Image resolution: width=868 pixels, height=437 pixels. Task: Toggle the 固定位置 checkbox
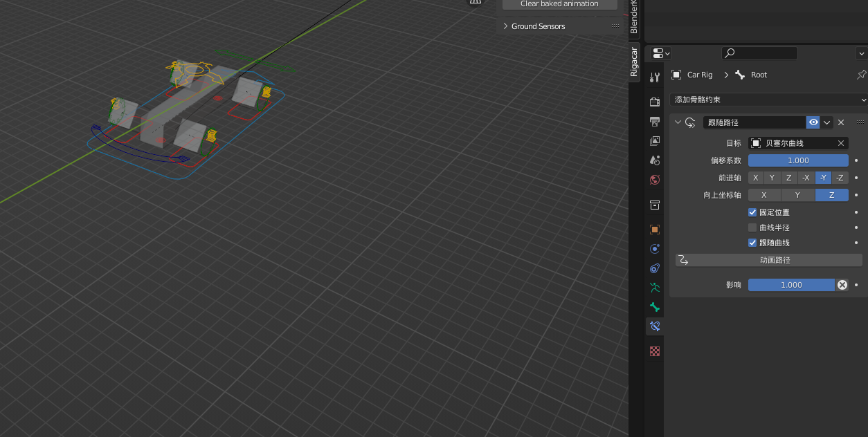(x=752, y=212)
